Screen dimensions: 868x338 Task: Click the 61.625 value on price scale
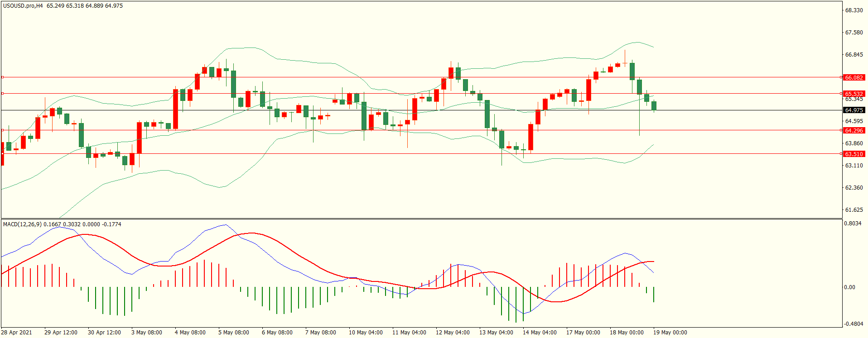coord(854,209)
